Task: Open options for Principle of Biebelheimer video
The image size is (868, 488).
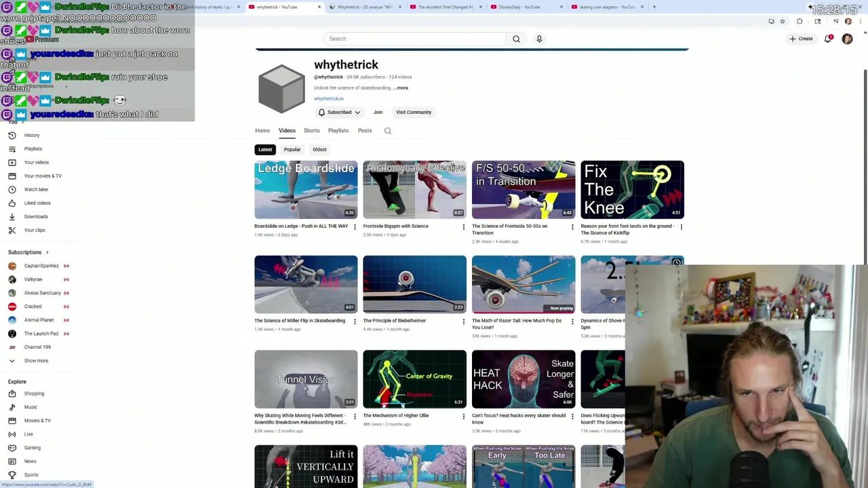Action: pyautogui.click(x=464, y=321)
